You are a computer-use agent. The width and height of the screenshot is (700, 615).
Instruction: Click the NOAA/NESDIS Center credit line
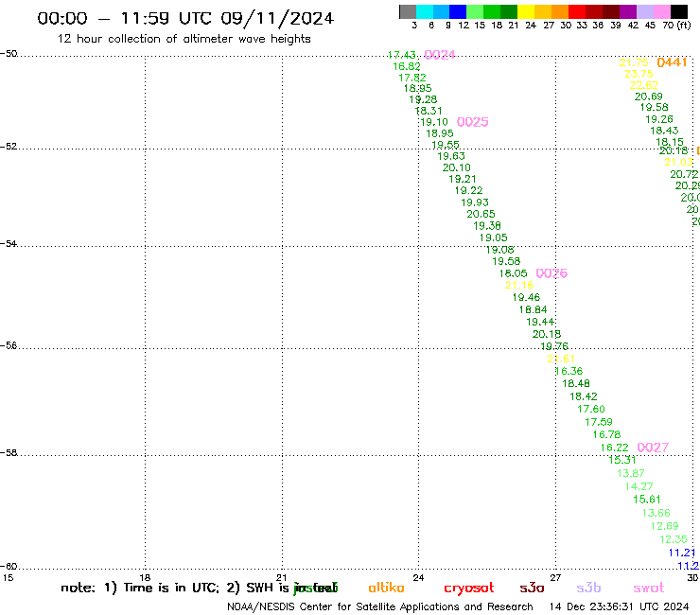point(380,607)
